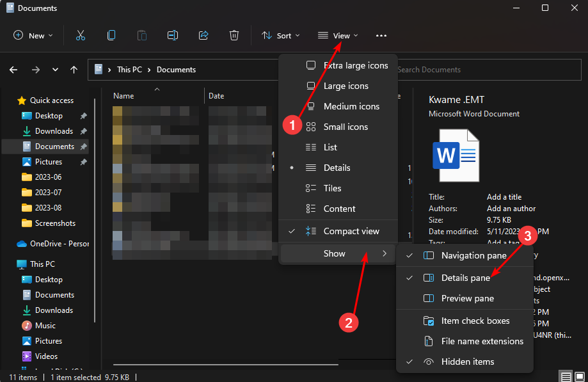Image resolution: width=588 pixels, height=382 pixels.
Task: Choose Medium icons view
Action: 338,106
